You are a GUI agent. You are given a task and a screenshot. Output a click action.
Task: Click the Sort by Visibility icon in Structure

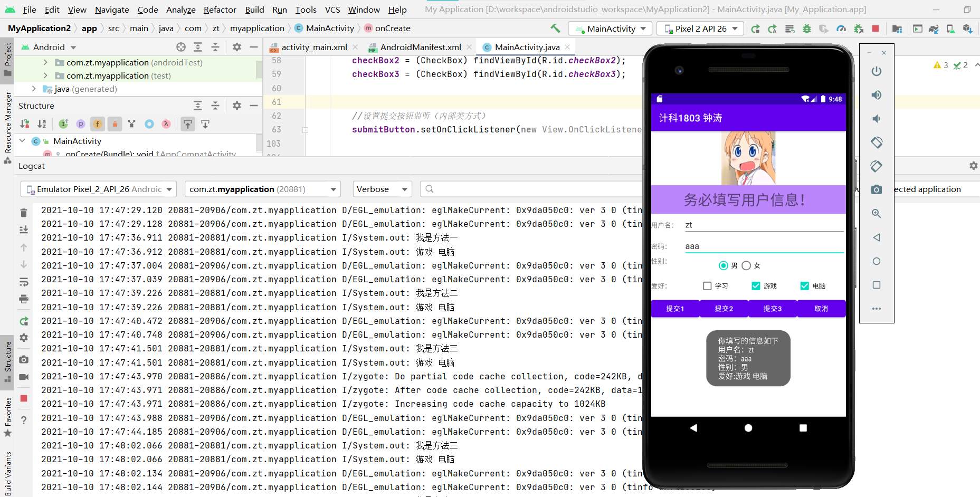(x=25, y=124)
